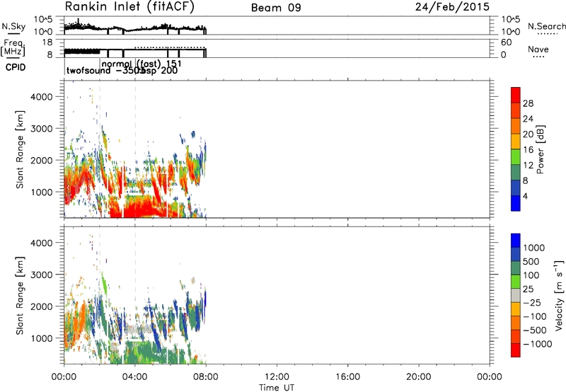Click the 'Nave' legend label
The height and width of the screenshot is (392, 566).
538,49
